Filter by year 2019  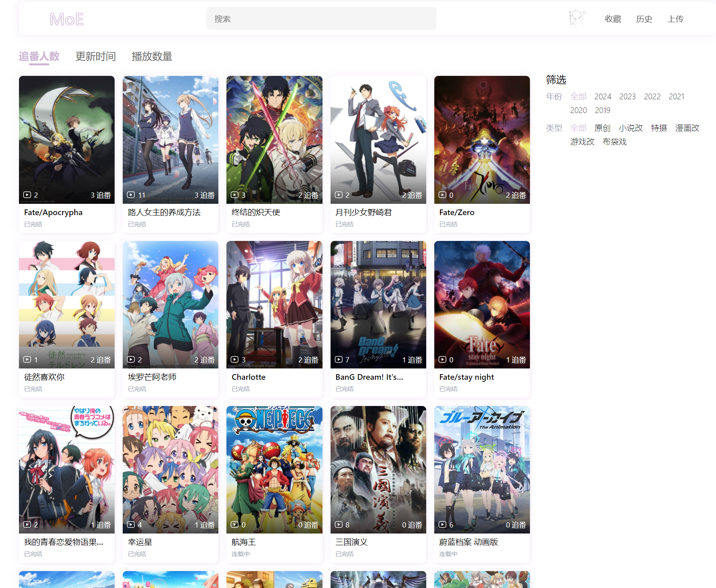click(x=603, y=110)
